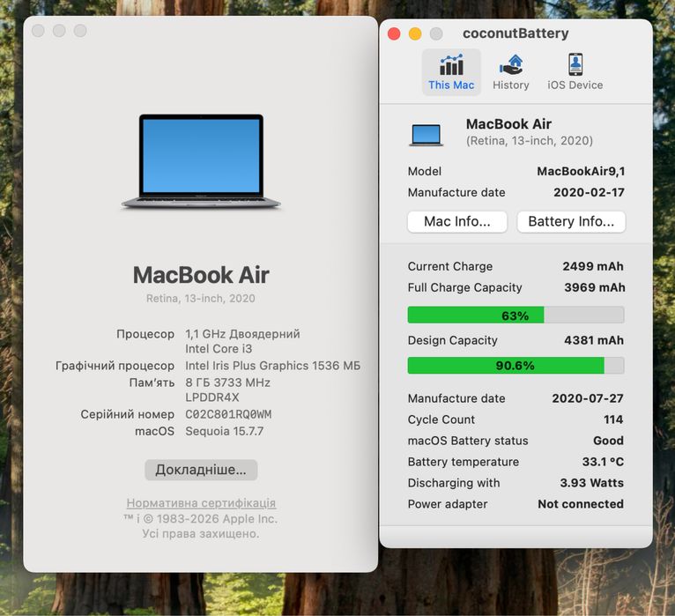Image resolution: width=675 pixels, height=616 pixels.
Task: Click the Full Charge Capacity value 3969 mAh
Action: (595, 287)
